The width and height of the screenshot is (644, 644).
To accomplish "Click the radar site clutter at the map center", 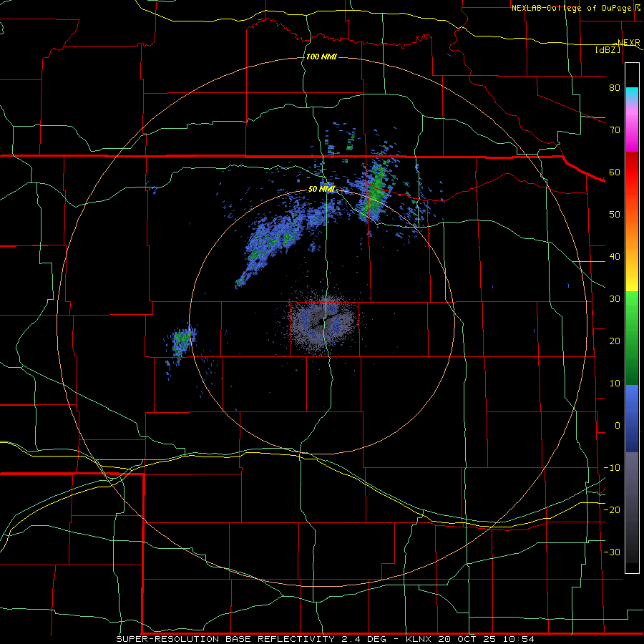I will pos(324,323).
